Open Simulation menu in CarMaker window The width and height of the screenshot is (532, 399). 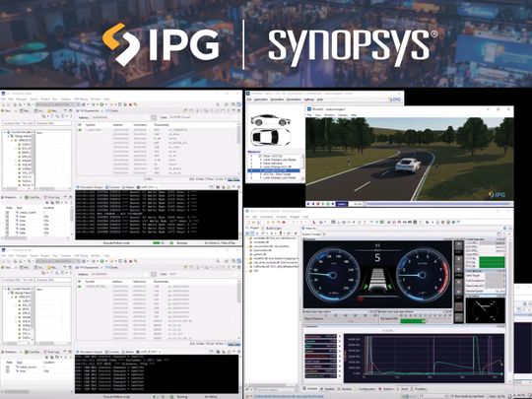click(277, 100)
